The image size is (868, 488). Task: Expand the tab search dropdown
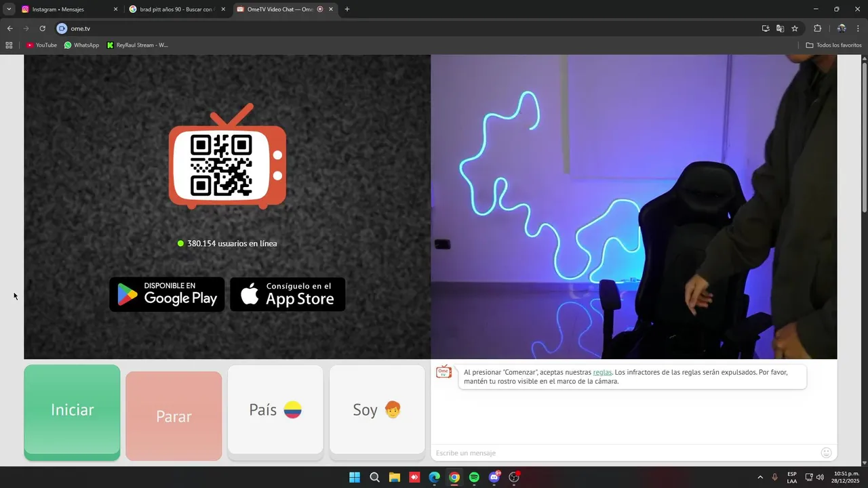pyautogui.click(x=9, y=9)
